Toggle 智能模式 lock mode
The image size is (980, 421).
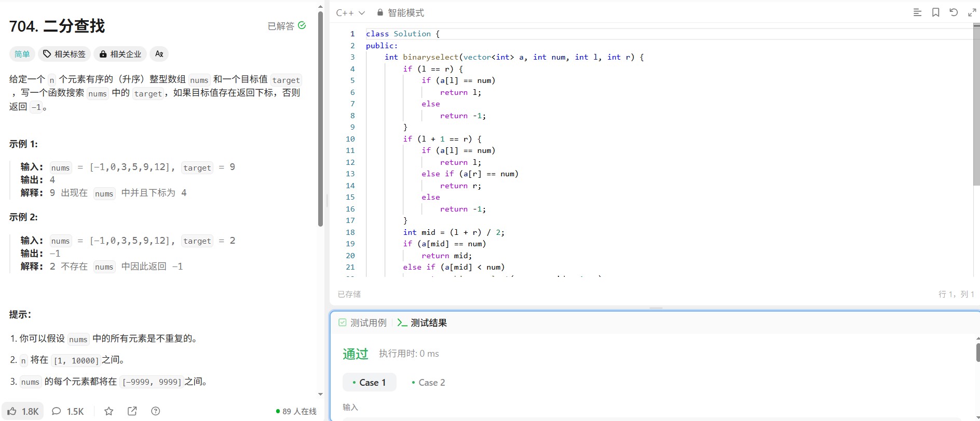click(x=400, y=12)
